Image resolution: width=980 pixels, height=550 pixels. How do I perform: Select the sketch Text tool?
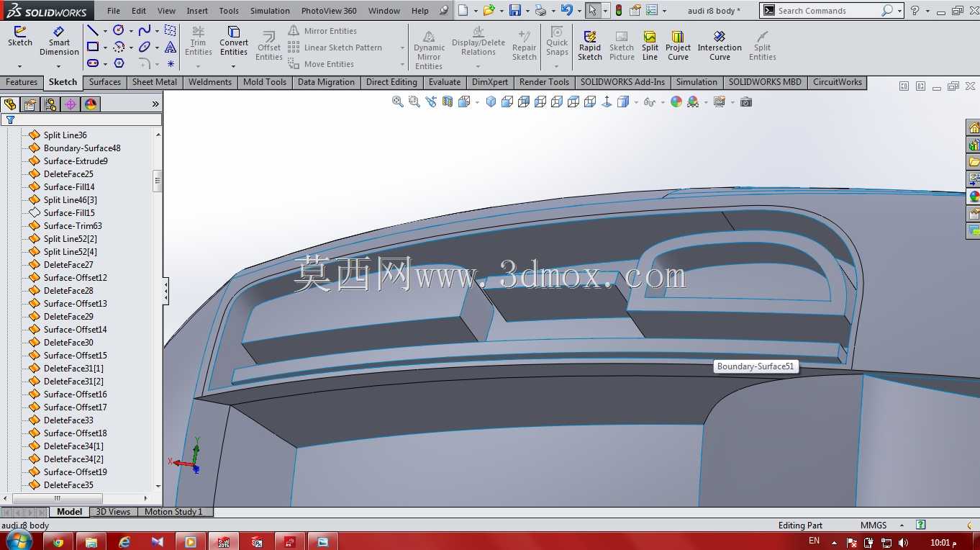171,47
